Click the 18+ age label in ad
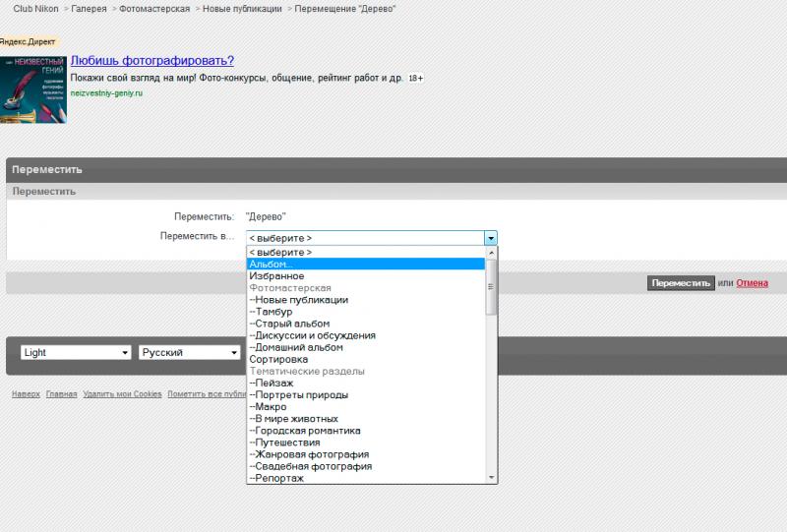The height and width of the screenshot is (532, 787). (415, 79)
